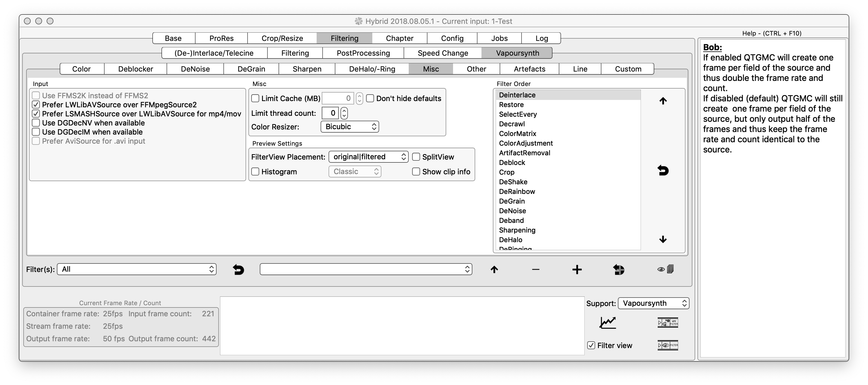Viewport: 868px width, 385px height.
Task: Toggle Use DGDecNV when available
Action: tap(36, 123)
